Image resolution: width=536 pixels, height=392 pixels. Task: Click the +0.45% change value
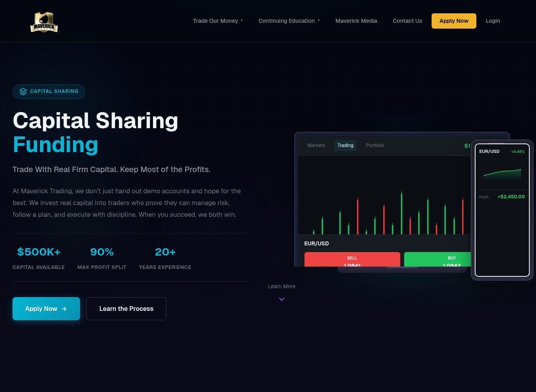coord(518,151)
